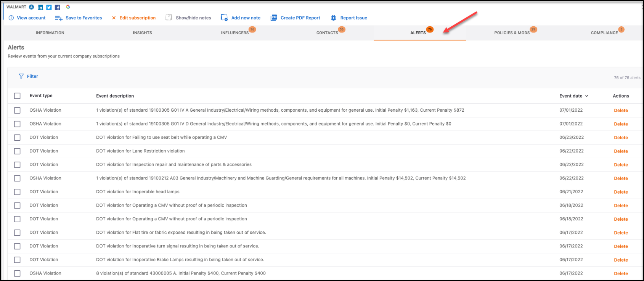
Task: Select the Policies & Mods tab
Action: click(x=512, y=33)
